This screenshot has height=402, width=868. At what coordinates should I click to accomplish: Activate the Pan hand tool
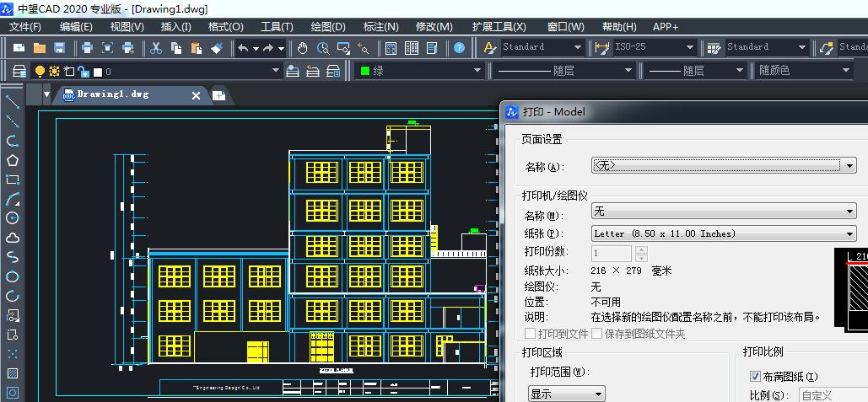point(302,48)
